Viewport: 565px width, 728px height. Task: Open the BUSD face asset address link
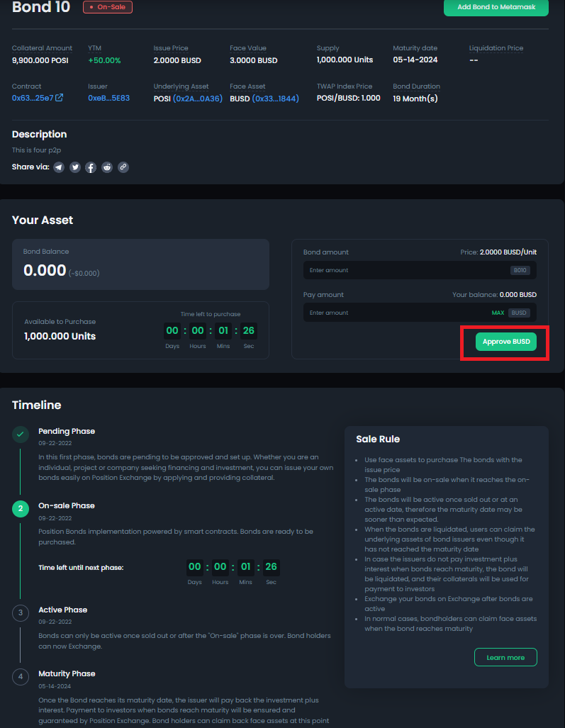275,99
